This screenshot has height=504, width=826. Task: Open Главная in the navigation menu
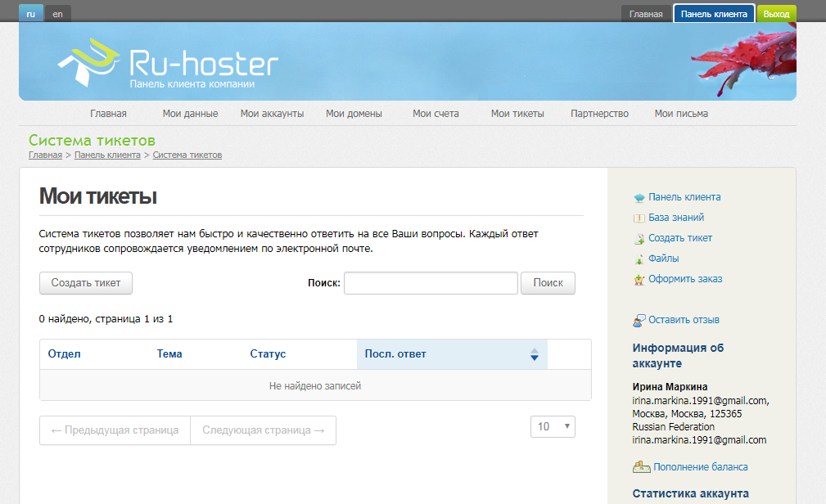coord(108,114)
